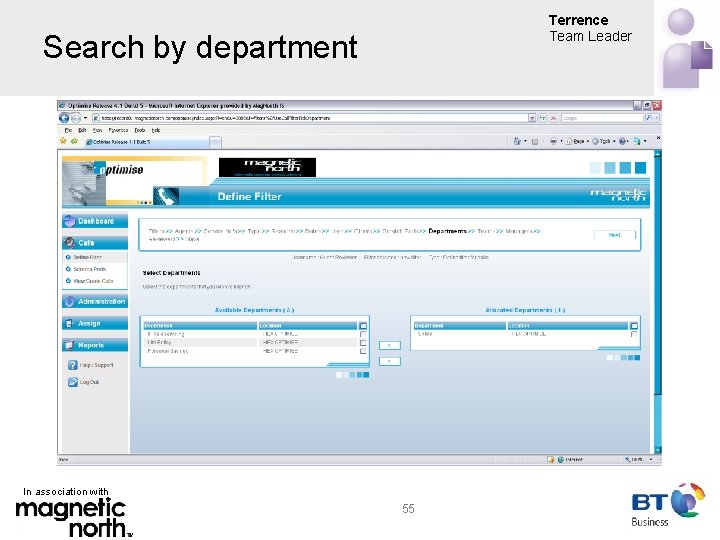Click the Dashboard globe icon in sidebar
The image size is (720, 540).
click(70, 221)
